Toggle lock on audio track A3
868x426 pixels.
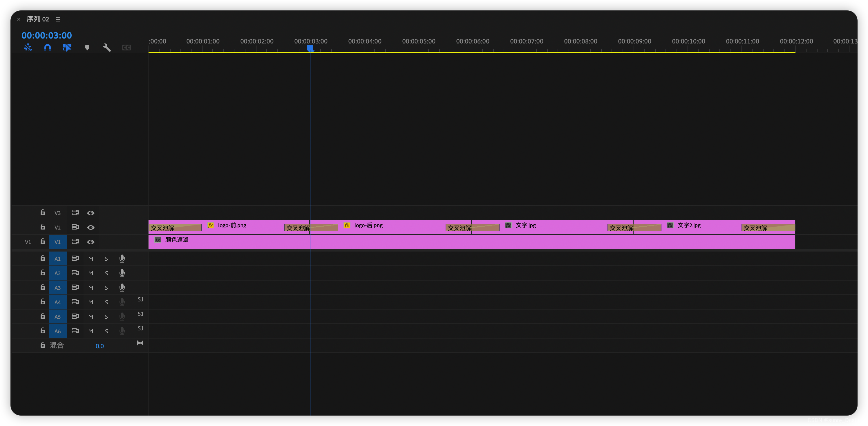[43, 287]
